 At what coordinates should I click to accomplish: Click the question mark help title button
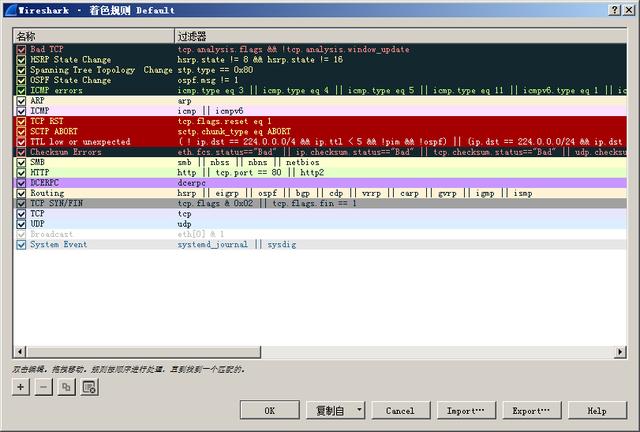point(614,10)
